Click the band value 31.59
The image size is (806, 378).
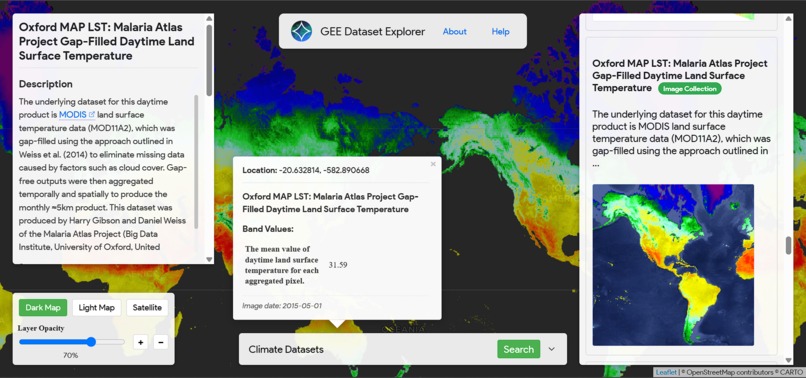(x=338, y=265)
